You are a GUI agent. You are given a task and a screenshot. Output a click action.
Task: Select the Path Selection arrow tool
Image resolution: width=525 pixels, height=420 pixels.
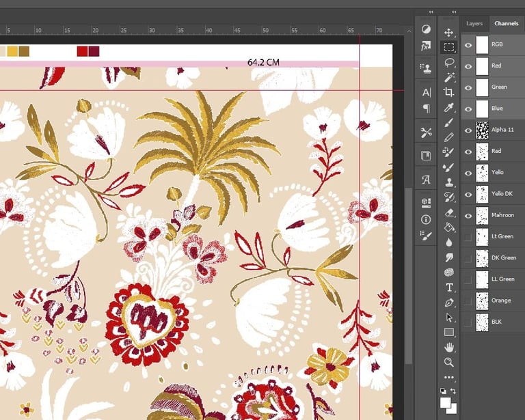coord(448,317)
